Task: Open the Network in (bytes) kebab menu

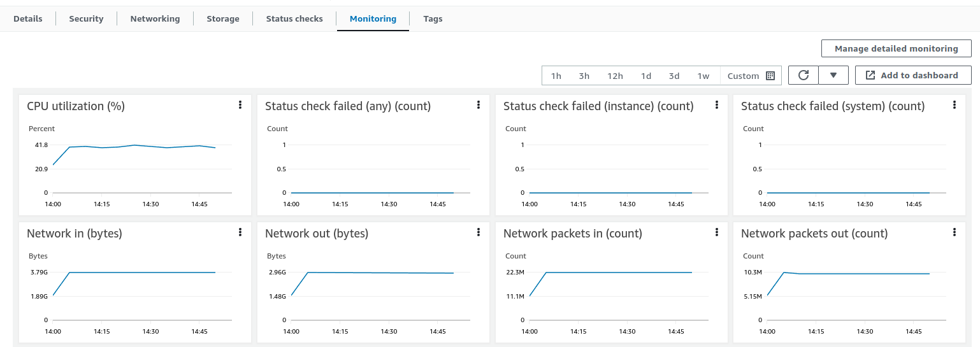Action: coord(240,232)
